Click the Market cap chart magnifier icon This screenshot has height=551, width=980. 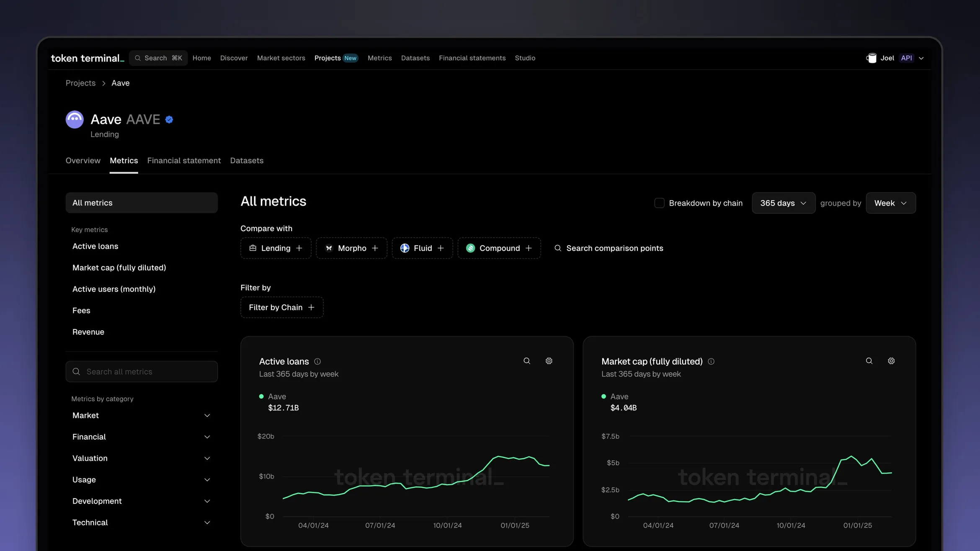869,361
